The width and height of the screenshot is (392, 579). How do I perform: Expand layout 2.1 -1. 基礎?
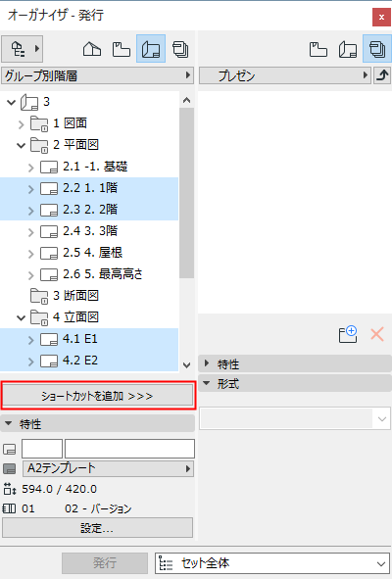point(31,168)
